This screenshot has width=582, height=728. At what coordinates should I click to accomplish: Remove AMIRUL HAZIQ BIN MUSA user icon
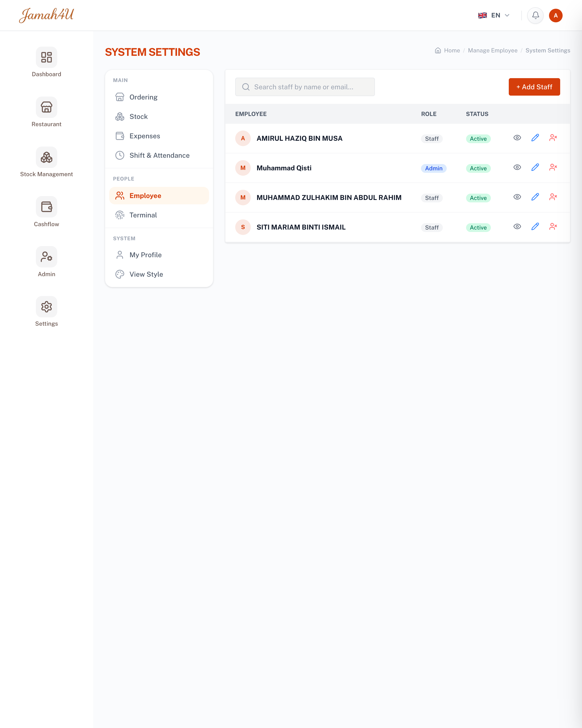553,138
